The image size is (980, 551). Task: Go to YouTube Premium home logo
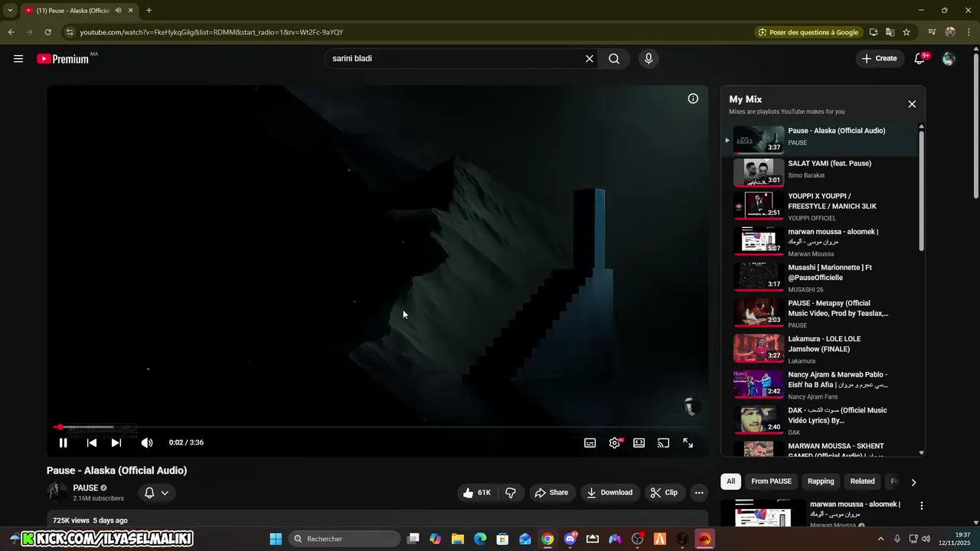pos(63,59)
